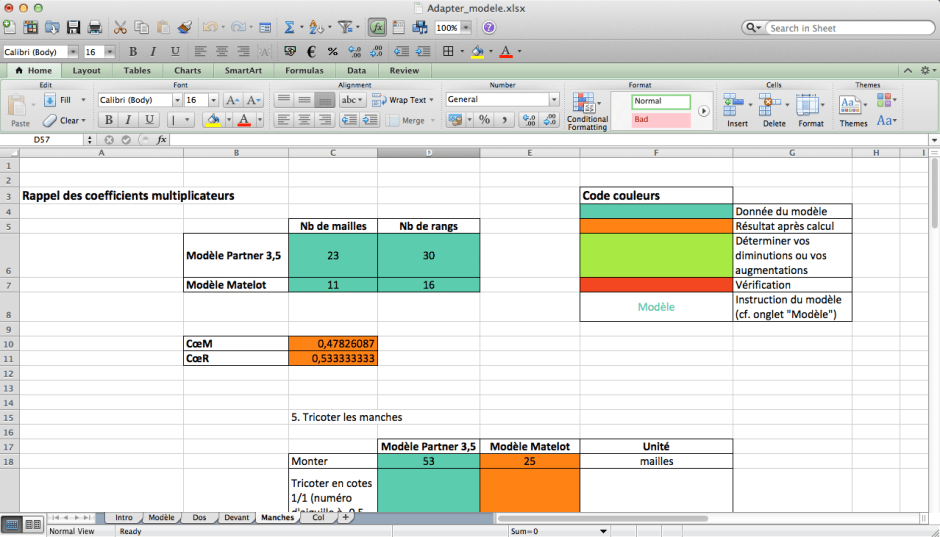Screen dimensions: 940x537
Task: Click the Delete cells icon
Action: click(774, 108)
